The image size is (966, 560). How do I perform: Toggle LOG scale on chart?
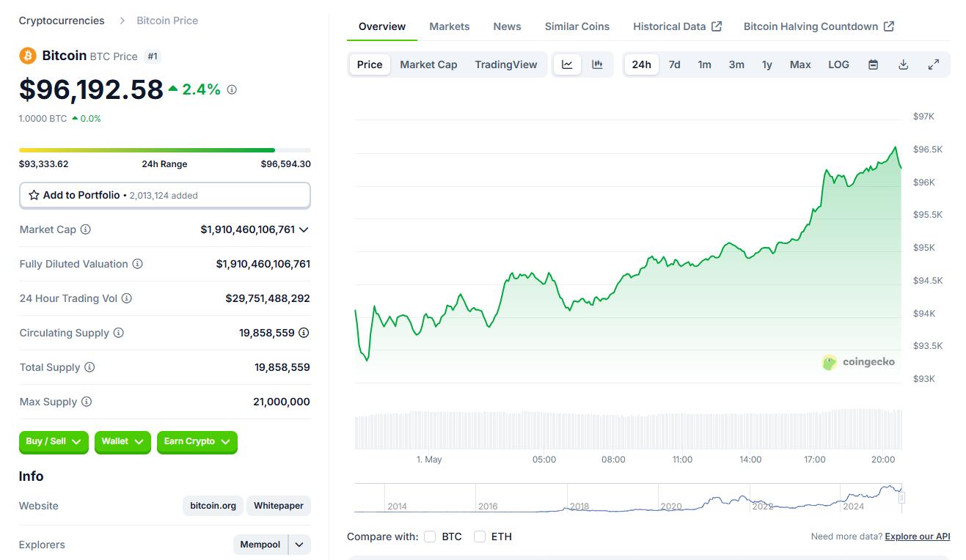[838, 65]
